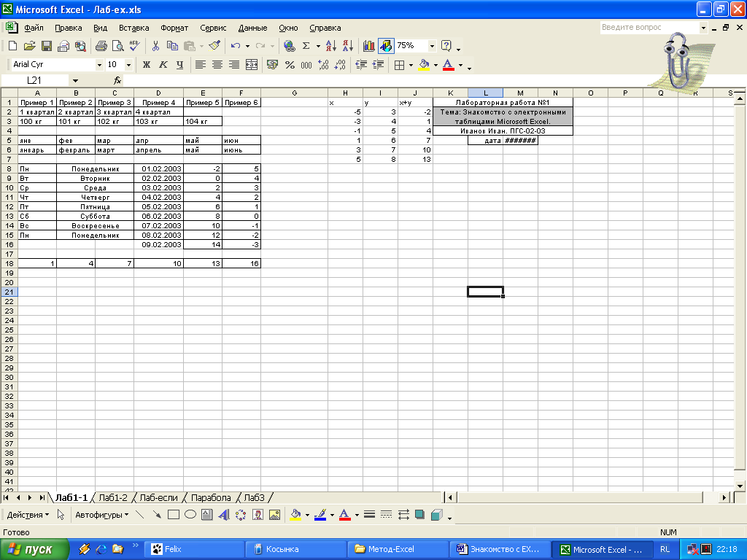Select the Rectangle drawing tool
This screenshot has width=747, height=560.
coord(174,514)
